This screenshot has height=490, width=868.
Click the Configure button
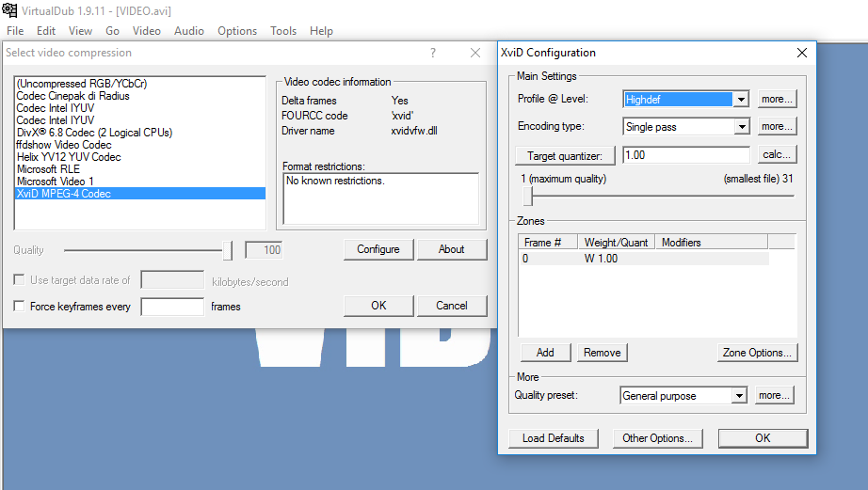click(x=378, y=249)
